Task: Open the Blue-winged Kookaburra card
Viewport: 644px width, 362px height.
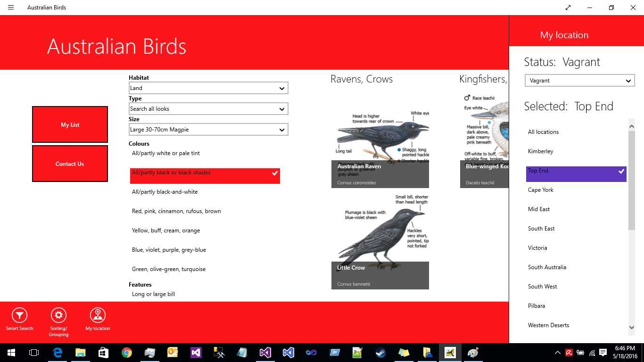Action: click(485, 139)
